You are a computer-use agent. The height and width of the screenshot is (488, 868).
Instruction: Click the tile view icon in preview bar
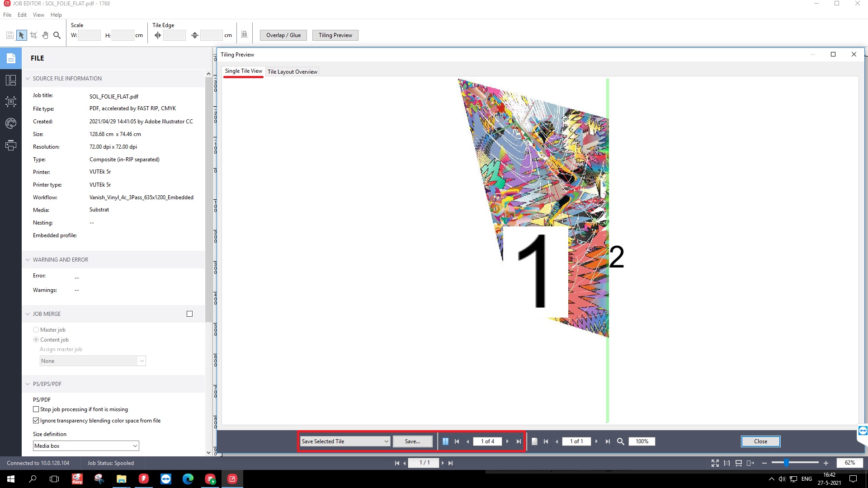point(445,441)
